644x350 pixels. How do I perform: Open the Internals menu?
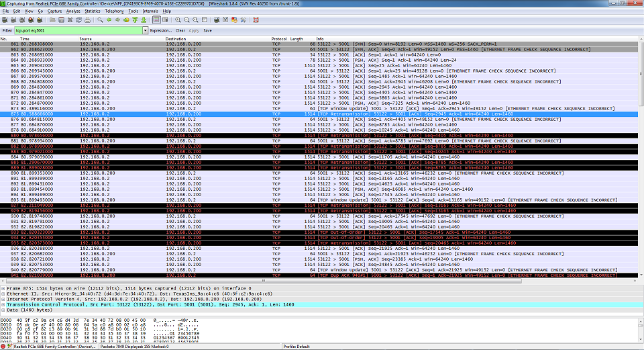150,11
